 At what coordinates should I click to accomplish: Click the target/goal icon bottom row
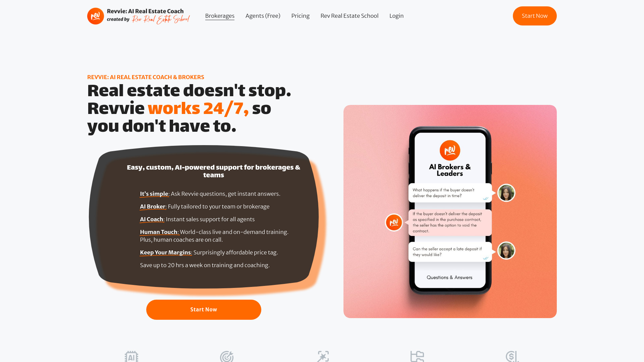pyautogui.click(x=226, y=357)
